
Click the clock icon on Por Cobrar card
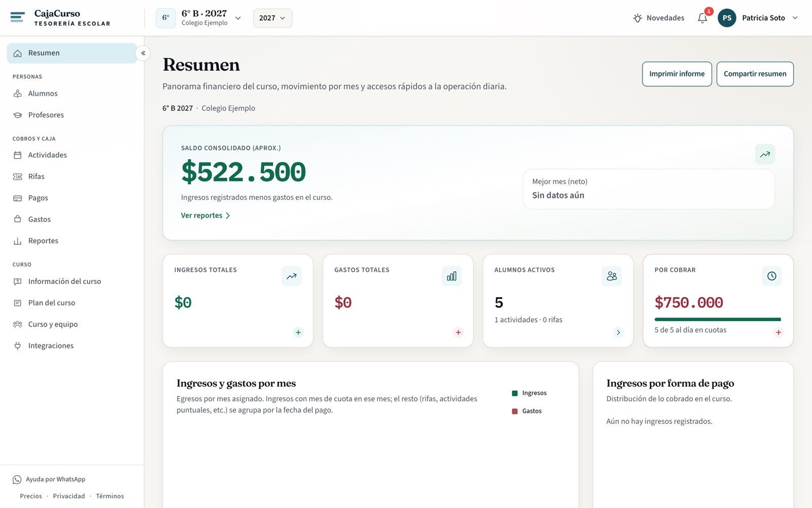(x=771, y=276)
